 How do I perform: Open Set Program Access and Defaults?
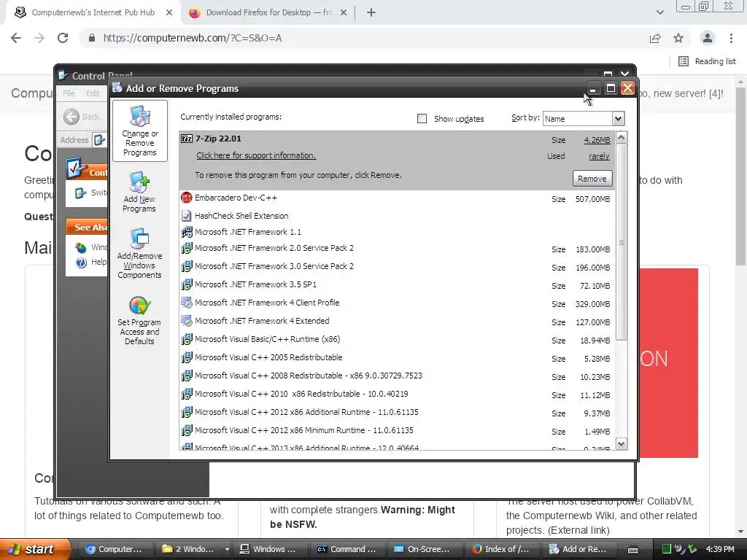139,320
